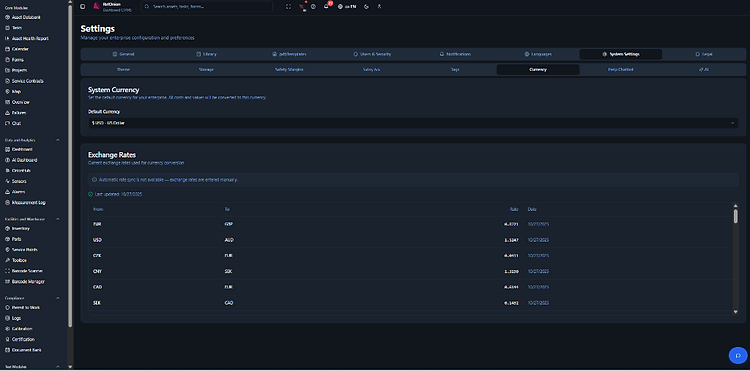Open the Toolbox module

coord(16,260)
